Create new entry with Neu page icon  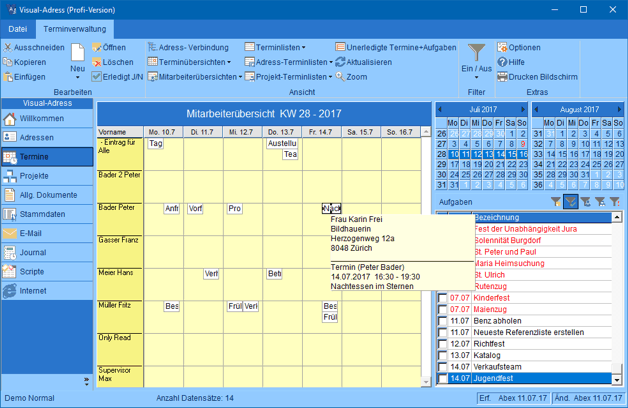pos(78,53)
